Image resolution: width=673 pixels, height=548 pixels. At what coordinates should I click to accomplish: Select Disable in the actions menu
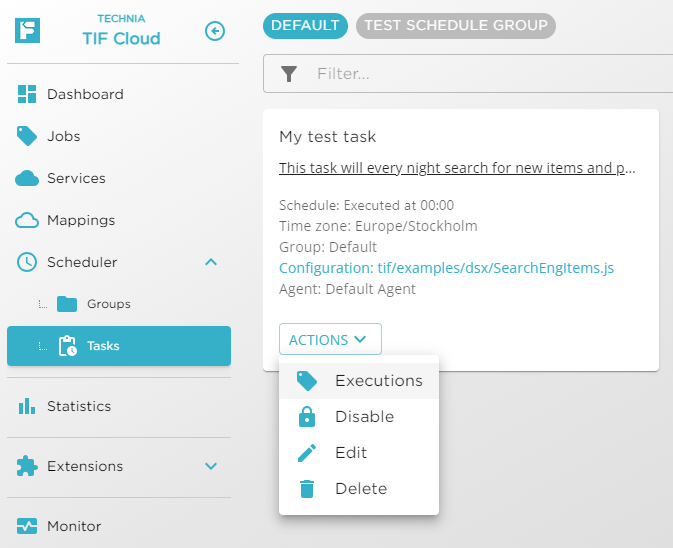(364, 417)
